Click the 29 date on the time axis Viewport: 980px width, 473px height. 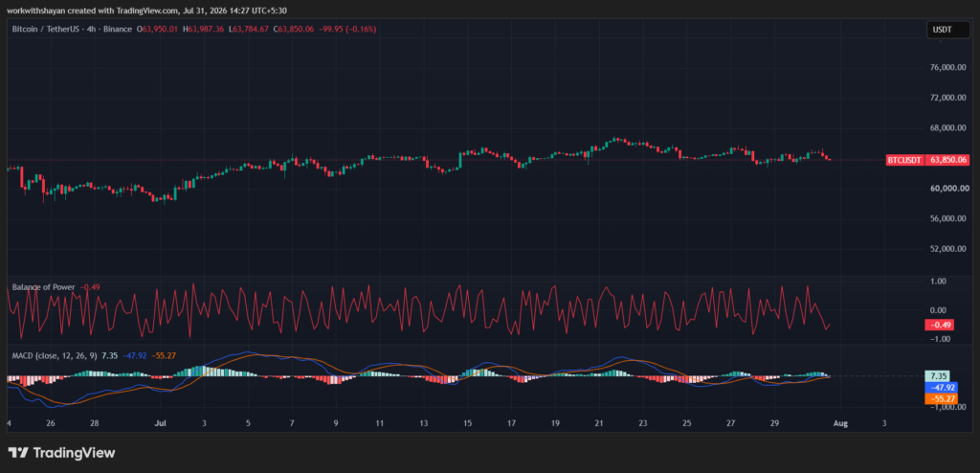[x=774, y=423]
